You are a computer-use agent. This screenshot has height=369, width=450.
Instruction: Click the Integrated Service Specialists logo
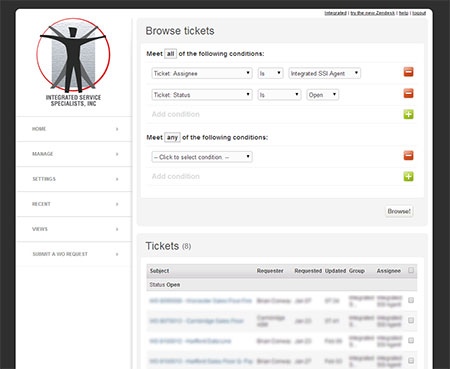coord(73,62)
